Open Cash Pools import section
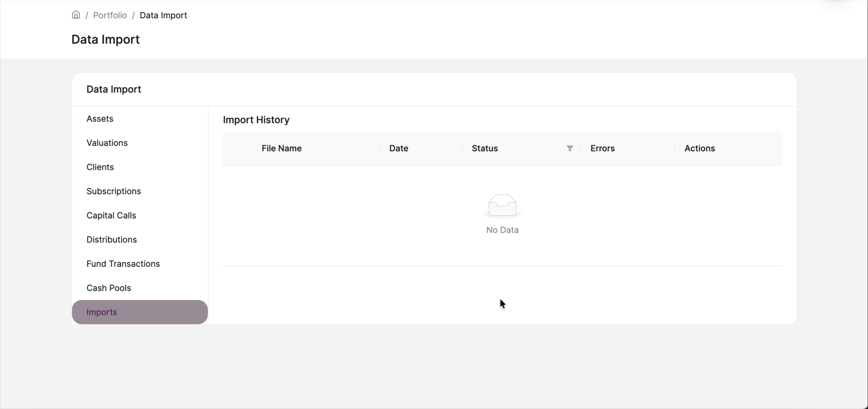The image size is (868, 409). pos(140,288)
